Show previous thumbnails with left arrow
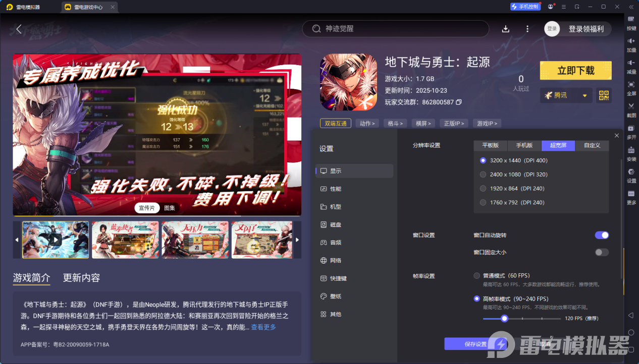The image size is (639, 364). click(x=17, y=239)
